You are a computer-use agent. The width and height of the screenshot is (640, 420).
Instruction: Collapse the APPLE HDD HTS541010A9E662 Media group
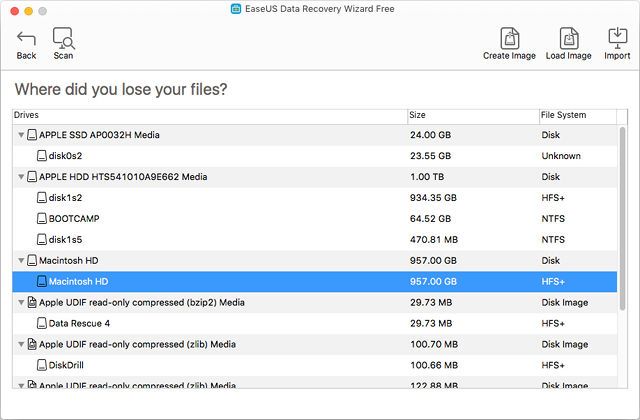pos(22,177)
